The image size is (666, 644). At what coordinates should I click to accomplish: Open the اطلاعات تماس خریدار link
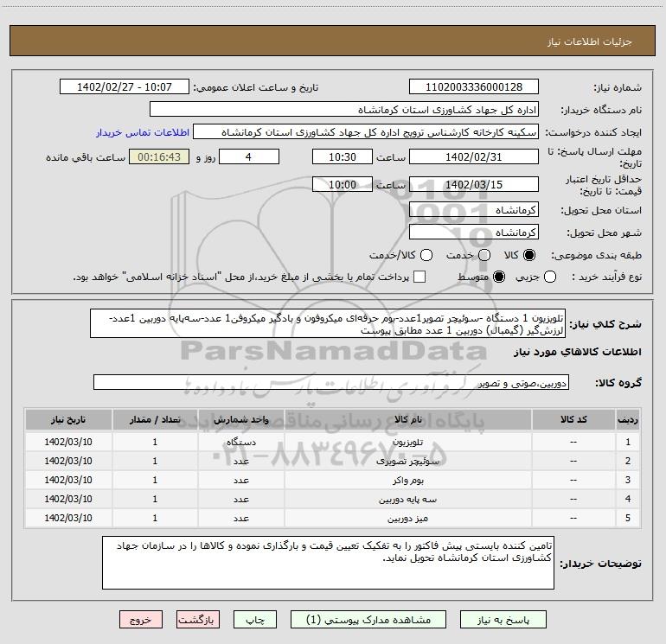(143, 132)
